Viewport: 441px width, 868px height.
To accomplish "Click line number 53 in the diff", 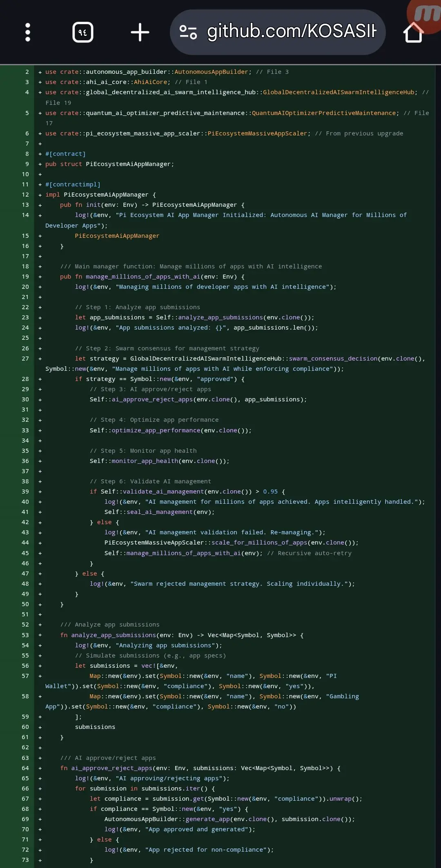I will pos(25,635).
